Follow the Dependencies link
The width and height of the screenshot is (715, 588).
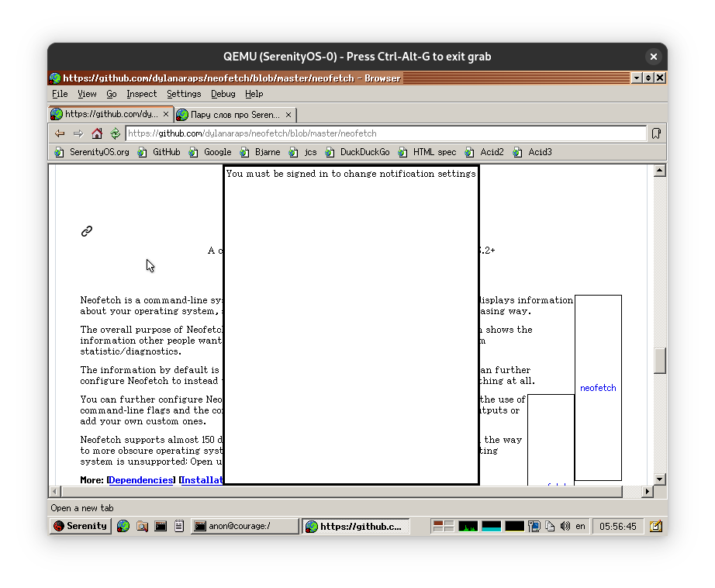[141, 480]
